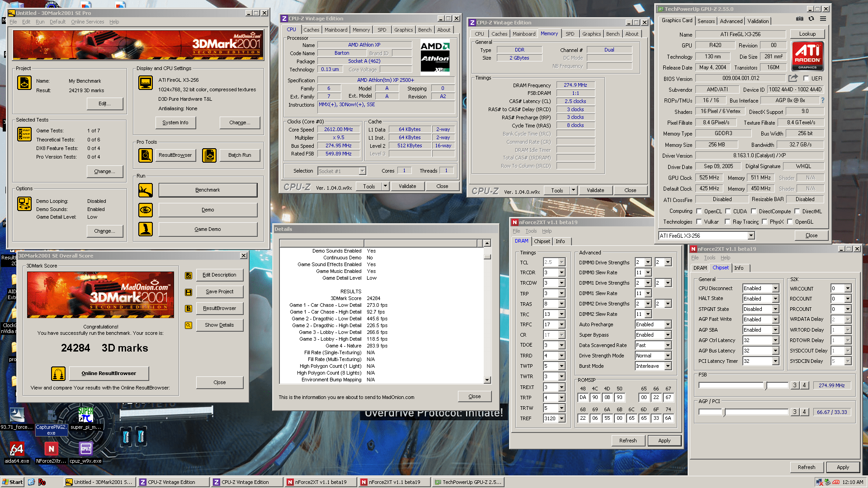The width and height of the screenshot is (868, 488).
Task: Expand the TRCDR timing dropdown
Action: tap(561, 272)
